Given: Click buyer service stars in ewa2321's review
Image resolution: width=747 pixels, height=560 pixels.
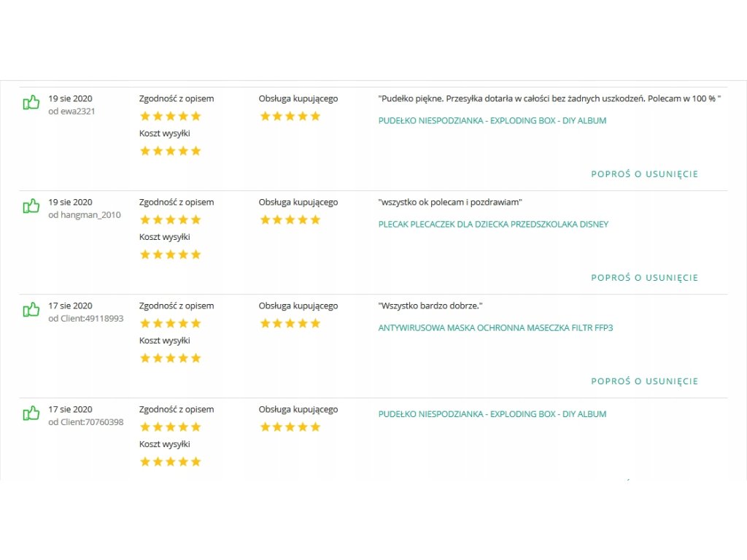Looking at the screenshot, I should tap(290, 116).
